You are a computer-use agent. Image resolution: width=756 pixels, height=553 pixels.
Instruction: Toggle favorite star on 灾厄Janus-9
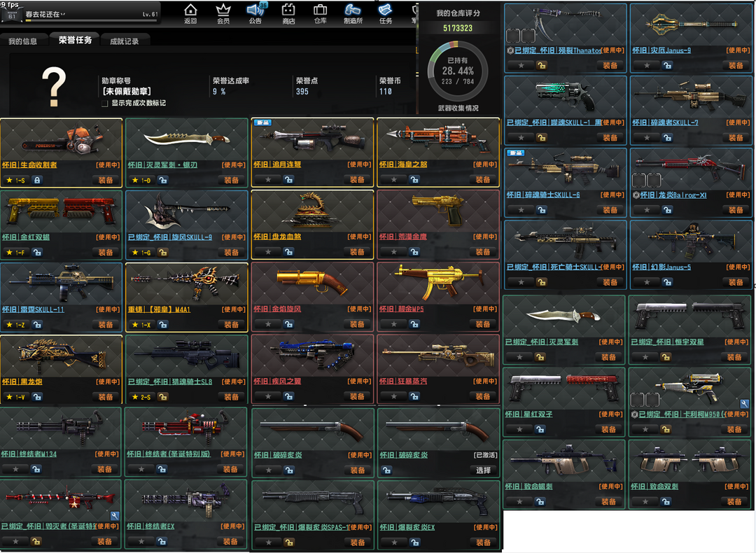(647, 65)
